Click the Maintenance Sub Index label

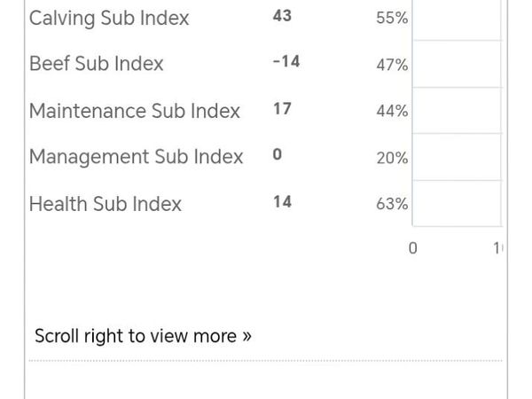point(135,111)
